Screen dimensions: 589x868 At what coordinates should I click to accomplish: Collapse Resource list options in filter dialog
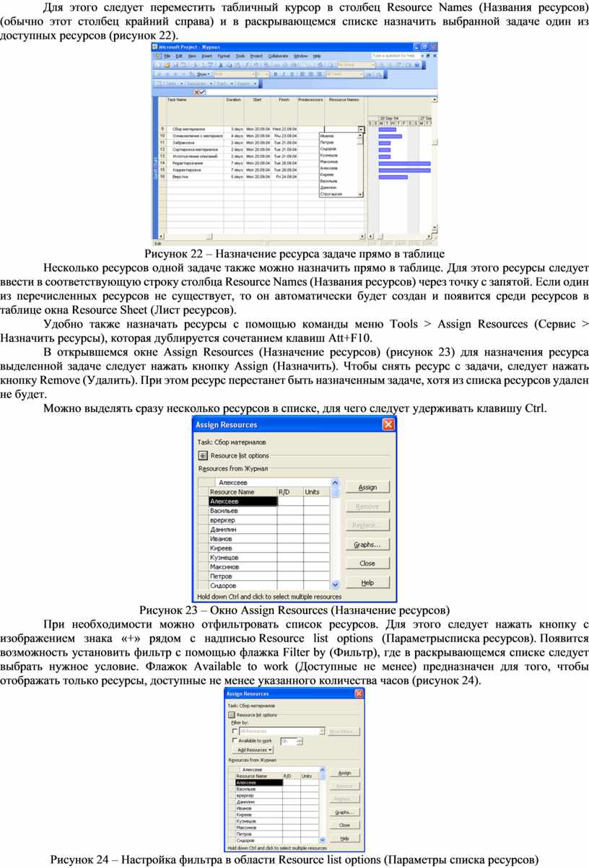tap(232, 715)
